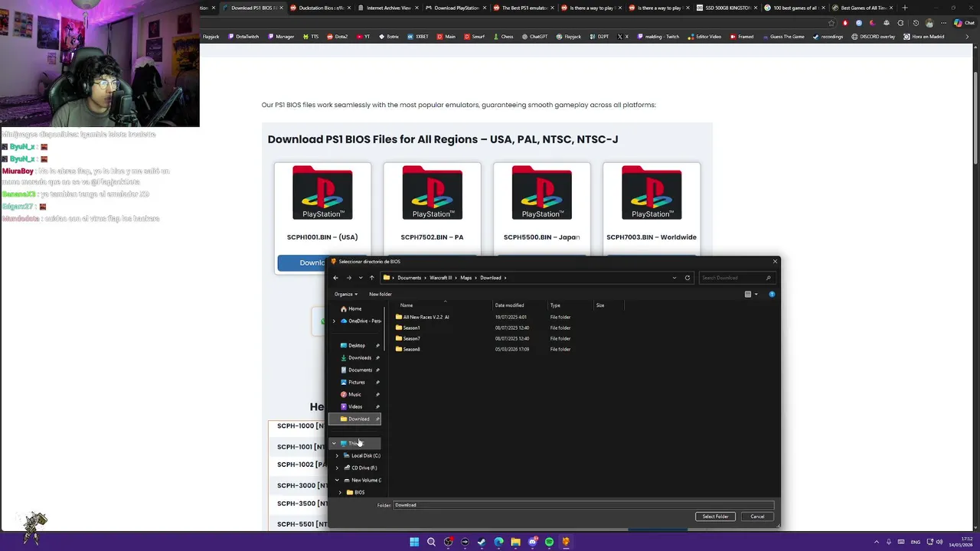This screenshot has height=551, width=980.
Task: Open Downloads quick access item
Action: 359,357
